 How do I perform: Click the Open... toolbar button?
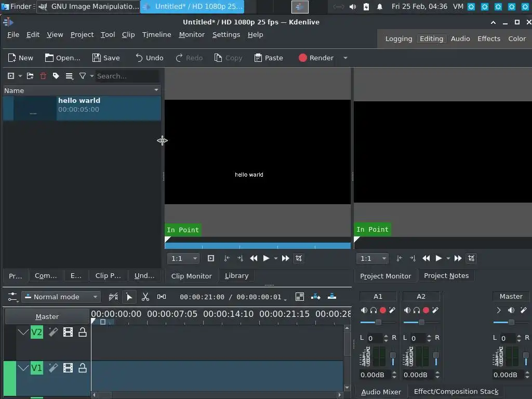63,58
